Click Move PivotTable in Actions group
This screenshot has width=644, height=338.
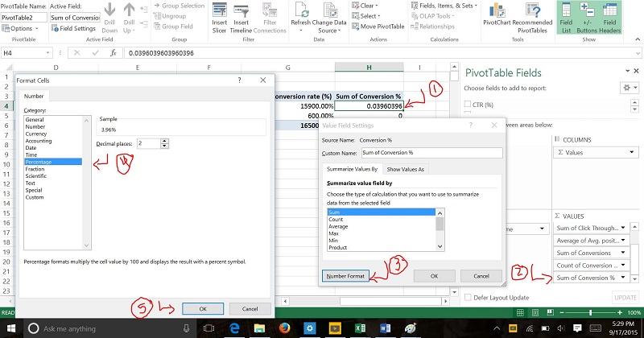tap(378, 27)
